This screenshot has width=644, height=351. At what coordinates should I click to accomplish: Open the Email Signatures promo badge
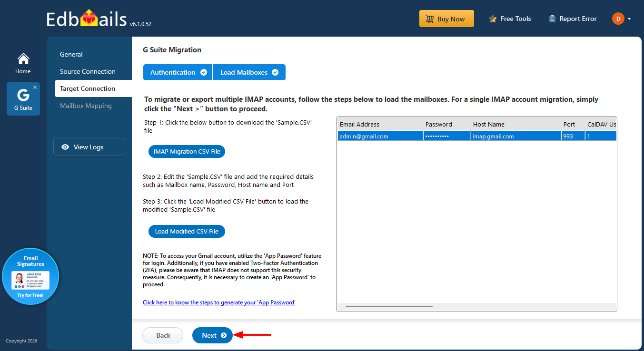[x=30, y=276]
